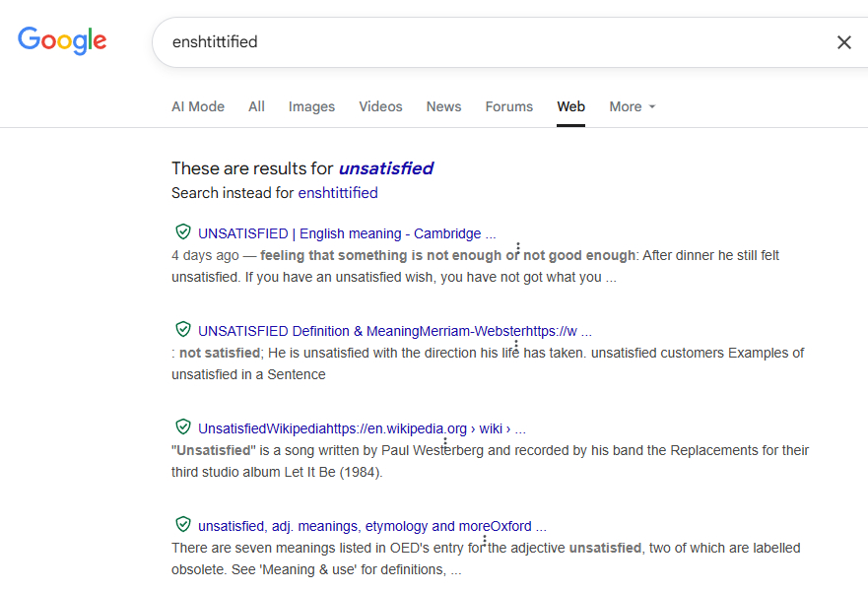
Task: Open the News tab
Action: point(443,107)
